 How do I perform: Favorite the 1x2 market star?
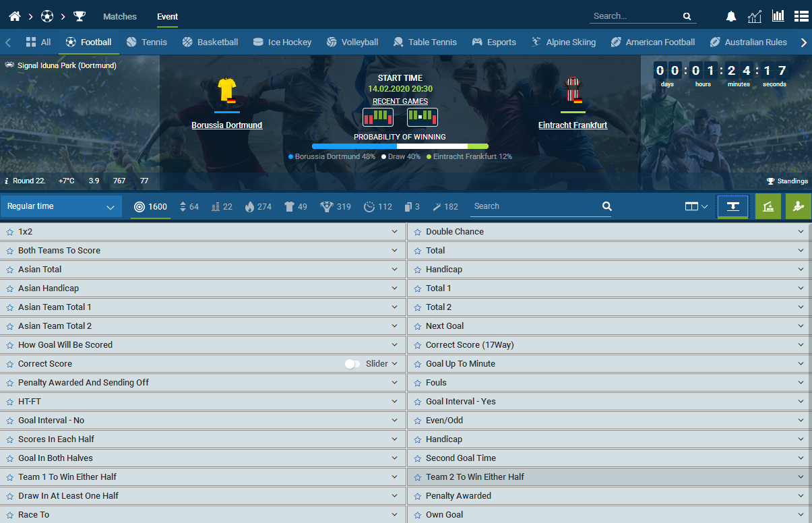click(10, 232)
